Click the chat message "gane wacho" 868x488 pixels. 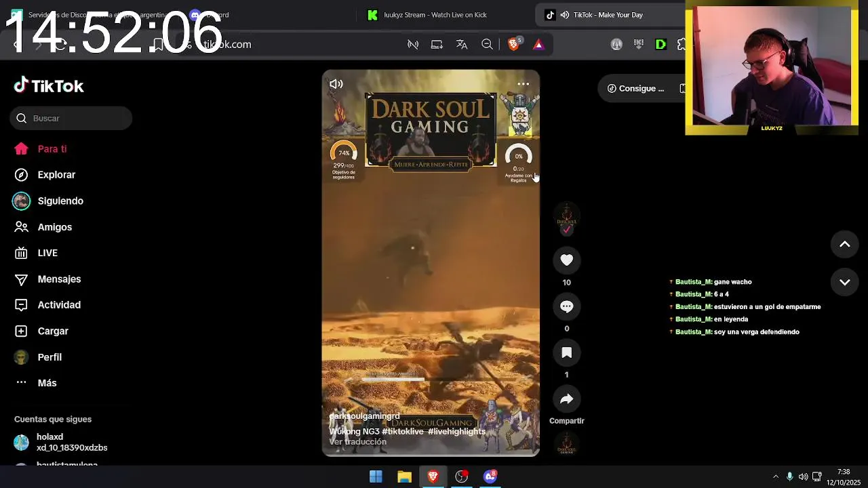tap(733, 282)
